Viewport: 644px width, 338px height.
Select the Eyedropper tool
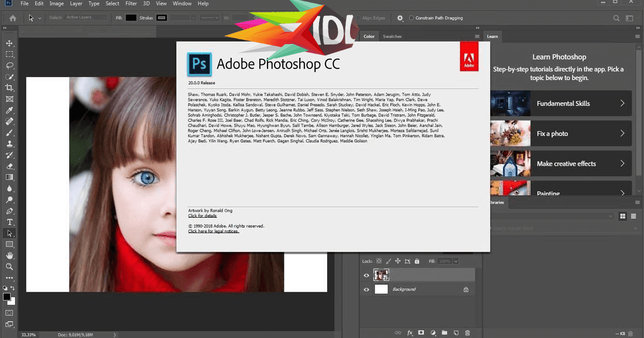(x=9, y=110)
